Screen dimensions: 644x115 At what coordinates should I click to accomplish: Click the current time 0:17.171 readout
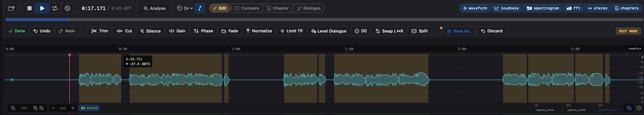[94, 8]
